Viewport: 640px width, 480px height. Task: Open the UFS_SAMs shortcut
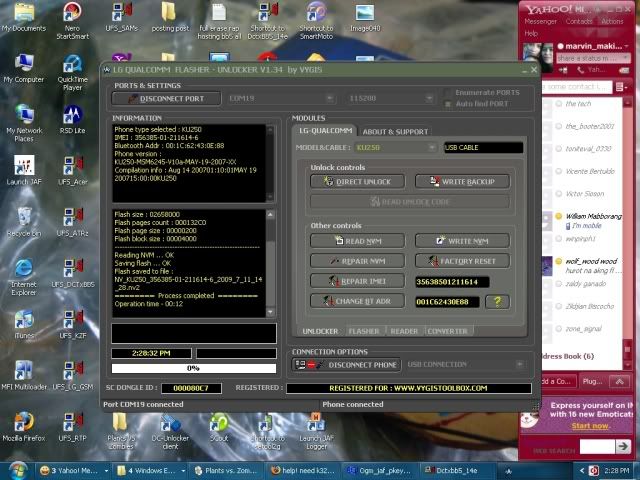click(121, 17)
